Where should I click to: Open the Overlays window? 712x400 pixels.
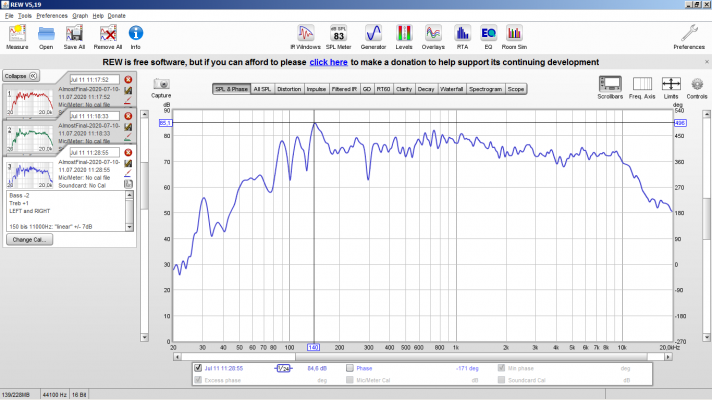coord(433,37)
